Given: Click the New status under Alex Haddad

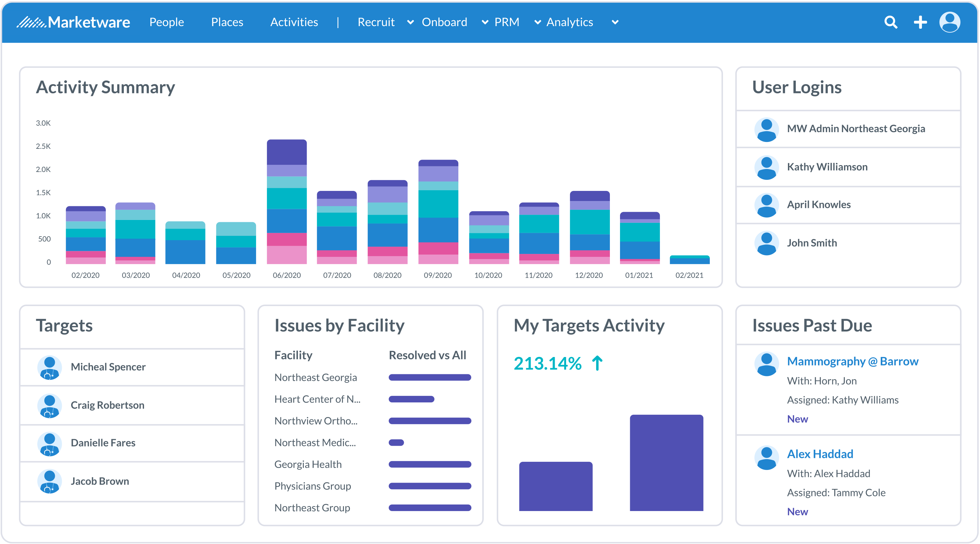Looking at the screenshot, I should click(797, 511).
